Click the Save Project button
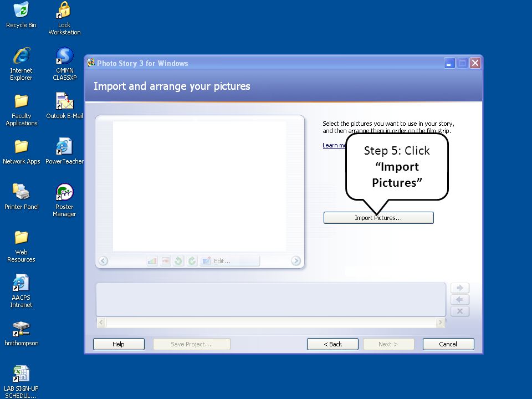This screenshot has width=532, height=399. (x=191, y=344)
